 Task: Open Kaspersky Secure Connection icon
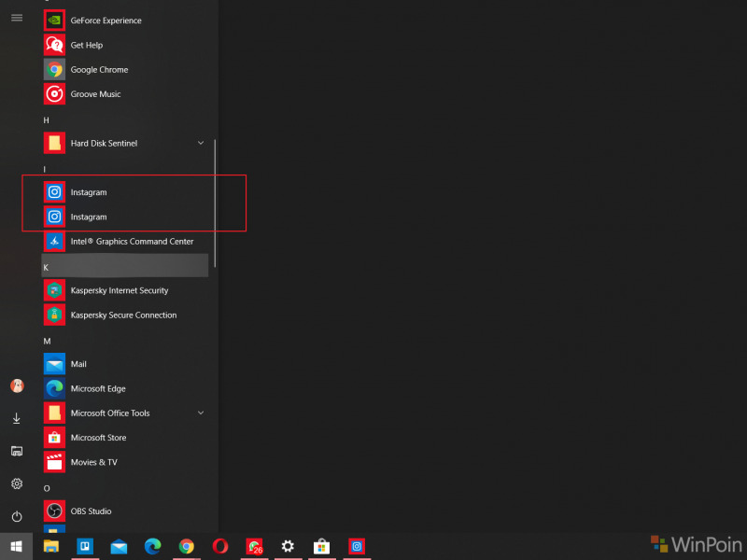[x=54, y=315]
